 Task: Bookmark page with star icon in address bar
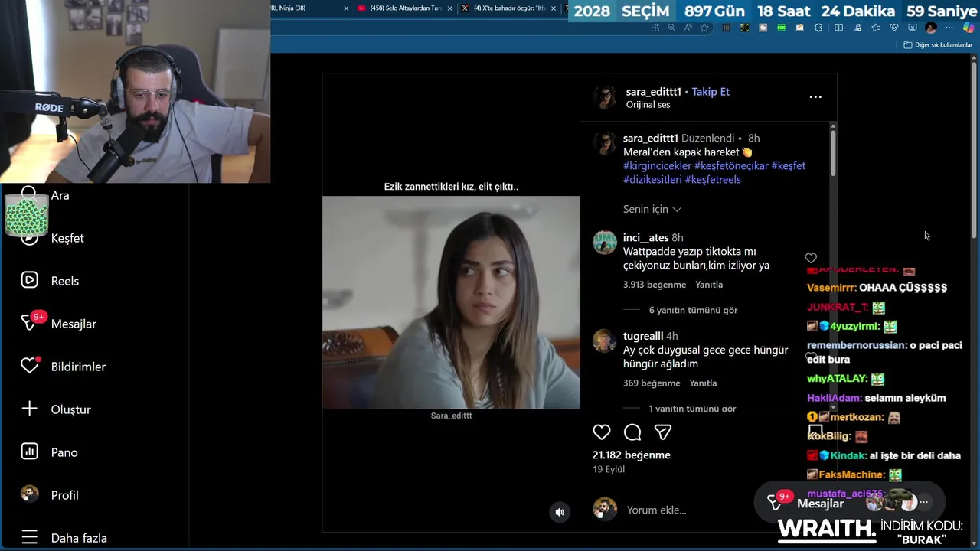coord(704,28)
